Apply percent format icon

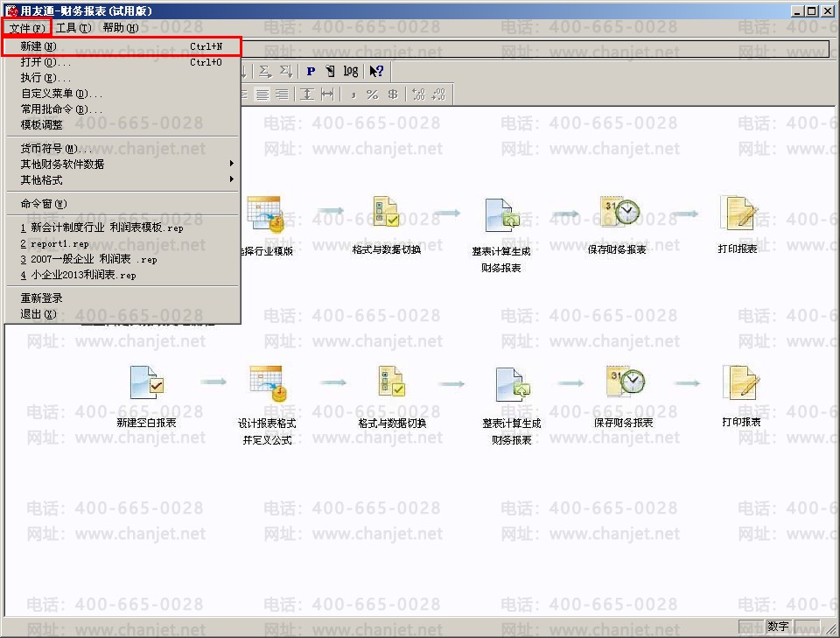[373, 95]
